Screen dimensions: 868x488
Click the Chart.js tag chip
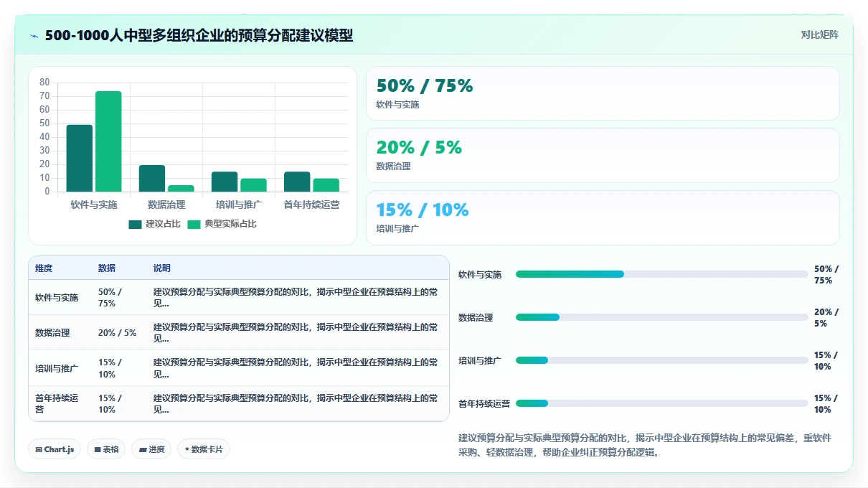[55, 449]
